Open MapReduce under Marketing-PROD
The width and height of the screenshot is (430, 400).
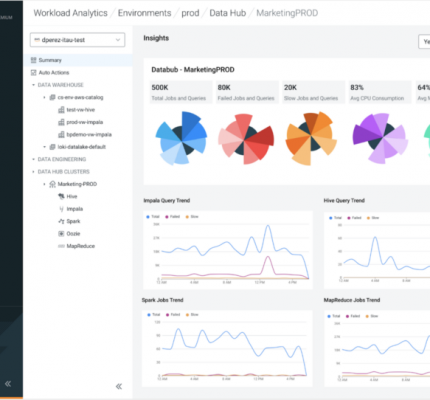81,246
